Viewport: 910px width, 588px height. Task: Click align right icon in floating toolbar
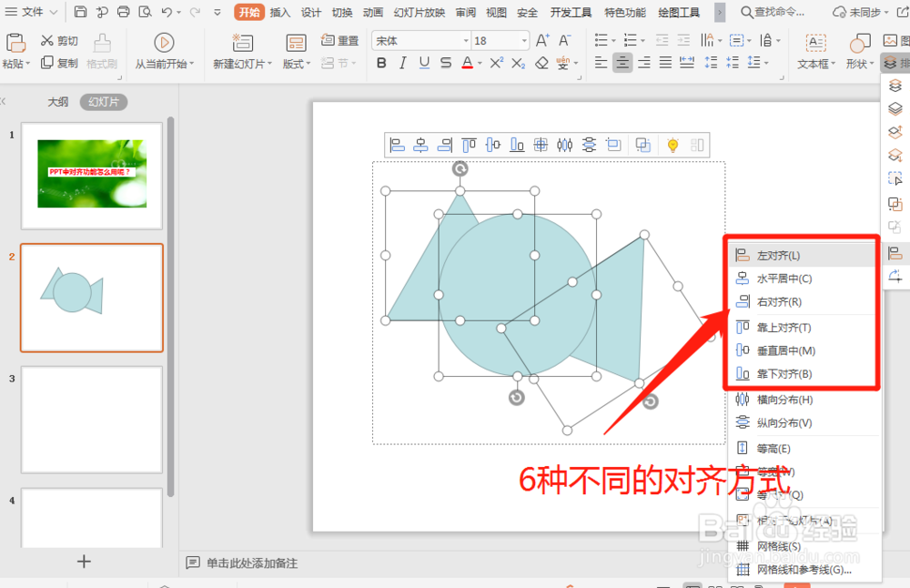pos(445,145)
